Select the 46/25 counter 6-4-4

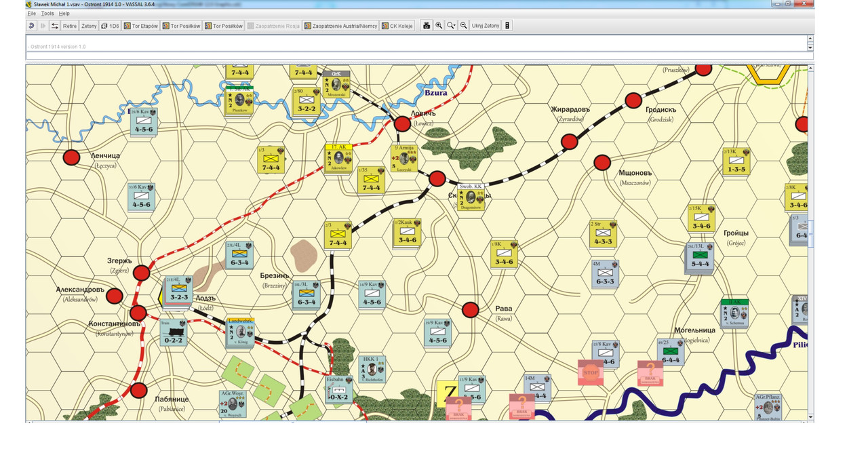click(x=670, y=351)
